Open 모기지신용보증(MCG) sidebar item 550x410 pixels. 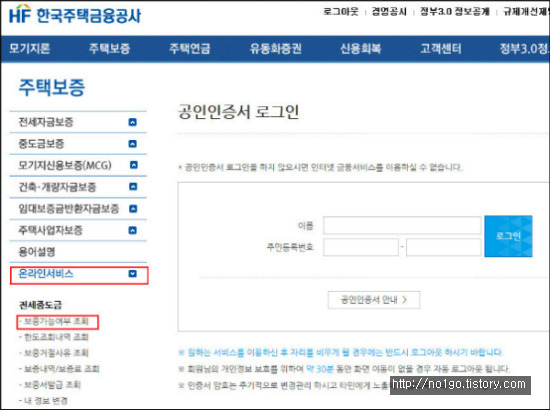pyautogui.click(x=65, y=165)
